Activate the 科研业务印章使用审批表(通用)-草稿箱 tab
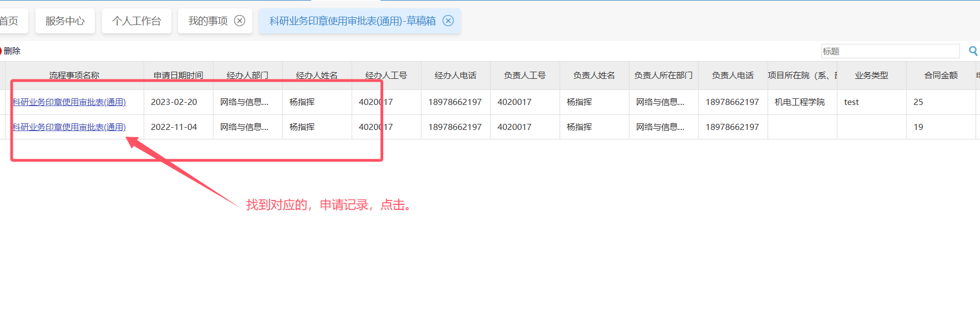 (x=352, y=21)
